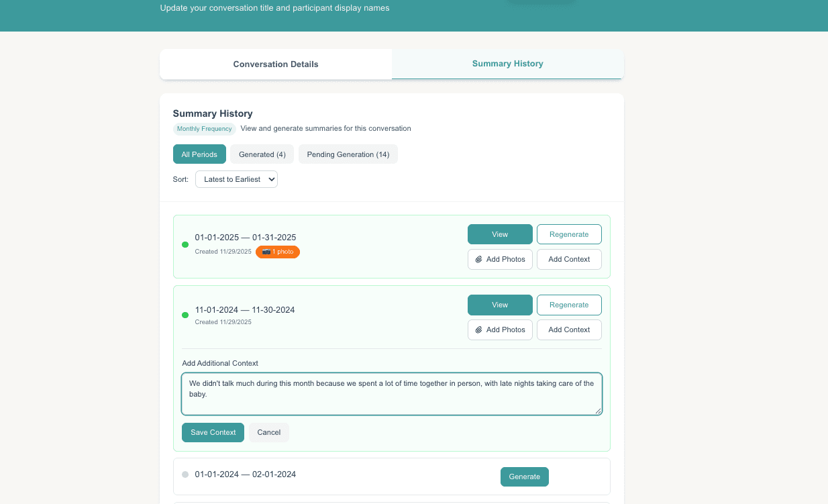Click the paperclip icon on January 2025 Add Photos
828x504 pixels.
(478, 259)
